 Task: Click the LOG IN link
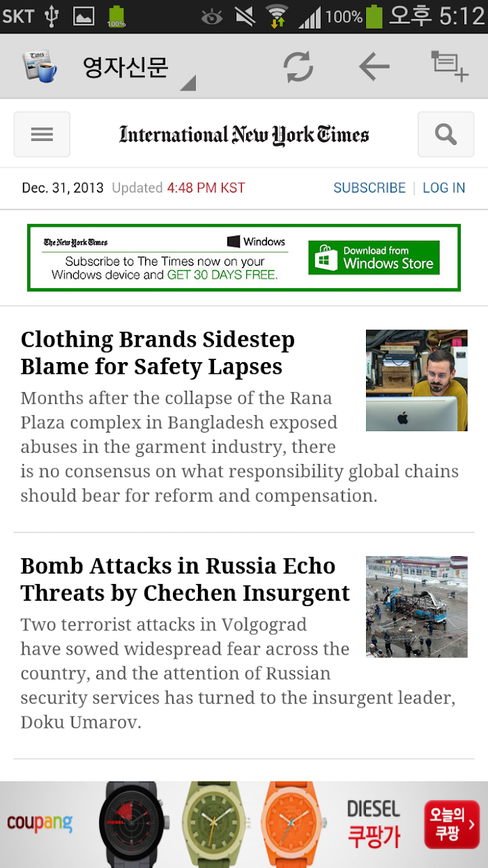pos(444,188)
